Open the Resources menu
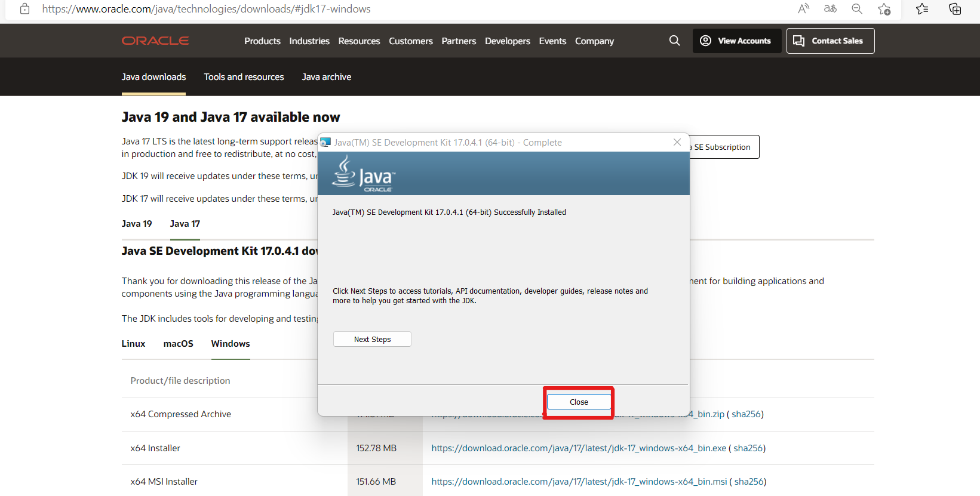This screenshot has width=980, height=496. click(359, 41)
